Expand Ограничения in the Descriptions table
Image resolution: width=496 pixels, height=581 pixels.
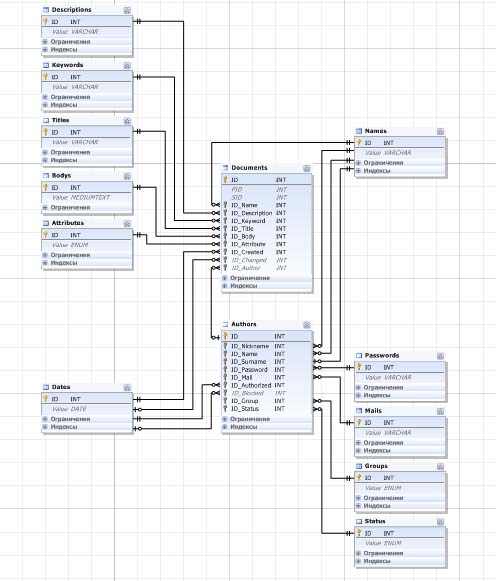(45, 42)
